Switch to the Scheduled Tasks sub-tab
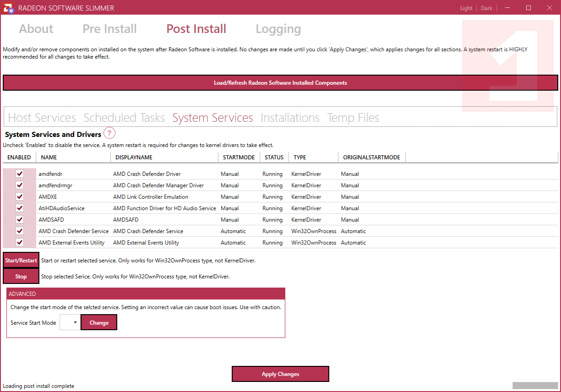The height and width of the screenshot is (392, 561). pos(124,118)
